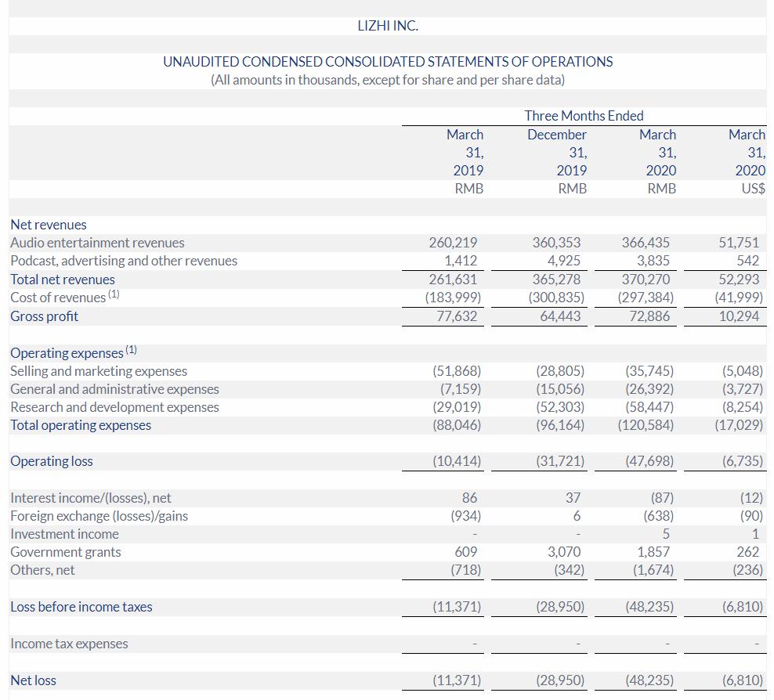The width and height of the screenshot is (774, 700).
Task: Select the 'Total net revenues' row label
Action: [x=63, y=280]
